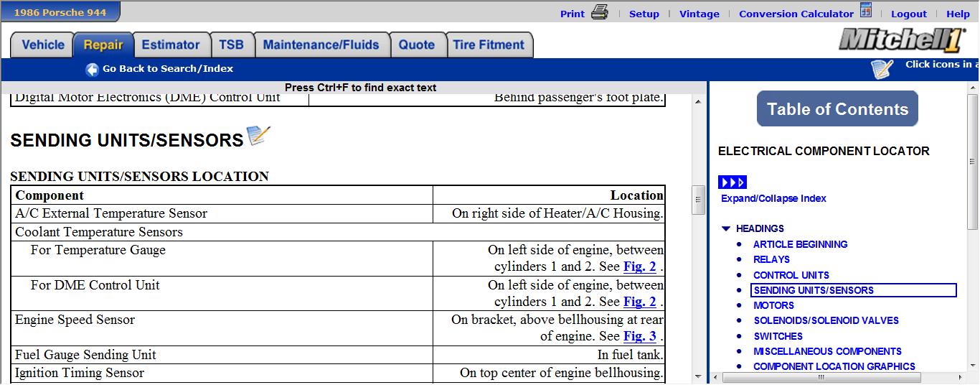Click Fig. 3 link for Engine Speed Sensor

tap(639, 336)
